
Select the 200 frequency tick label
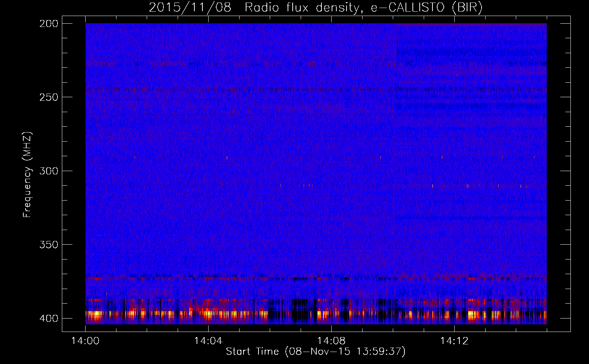(48, 23)
